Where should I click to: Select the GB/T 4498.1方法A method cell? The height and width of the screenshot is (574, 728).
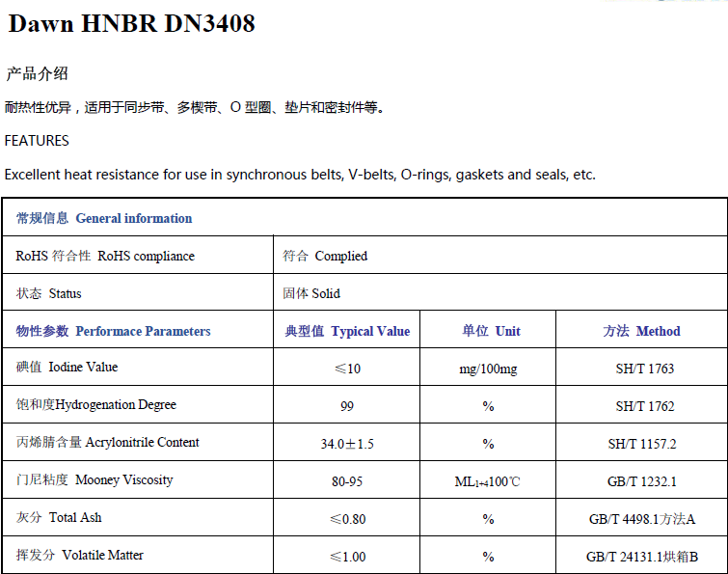click(x=642, y=519)
